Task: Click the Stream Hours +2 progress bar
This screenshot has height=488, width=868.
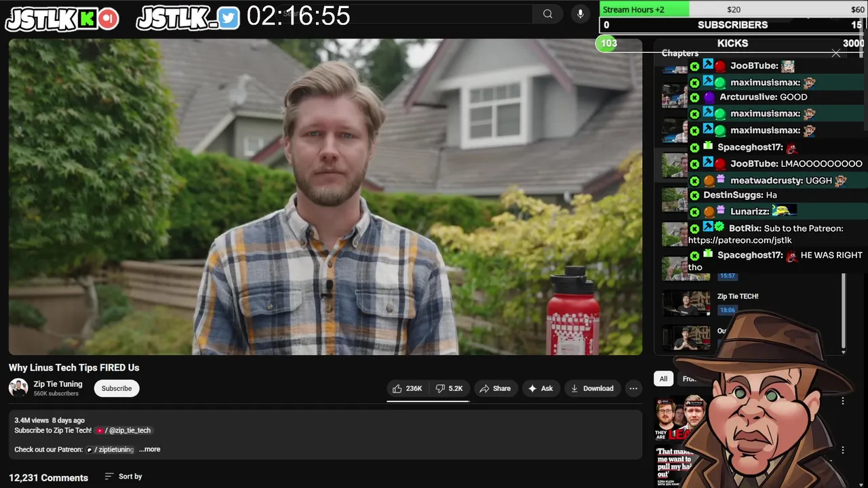Action: click(734, 9)
